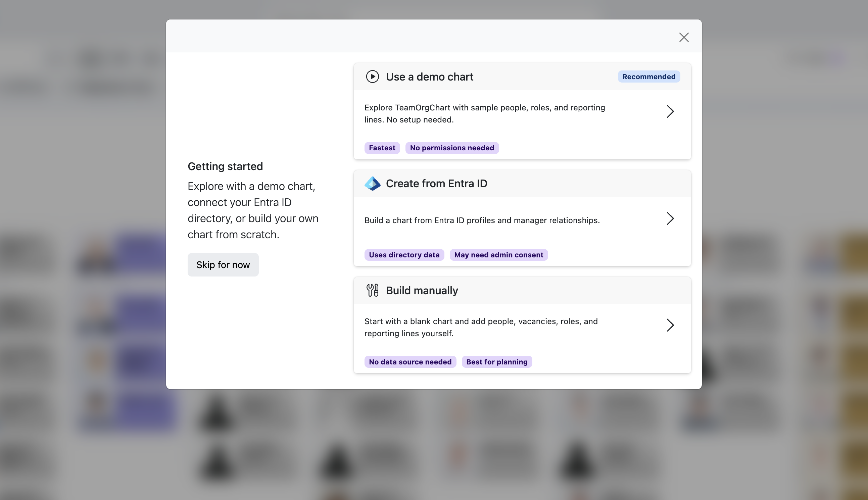Select the Create from Entra ID heading
Screen dimensions: 868x500
point(436,184)
